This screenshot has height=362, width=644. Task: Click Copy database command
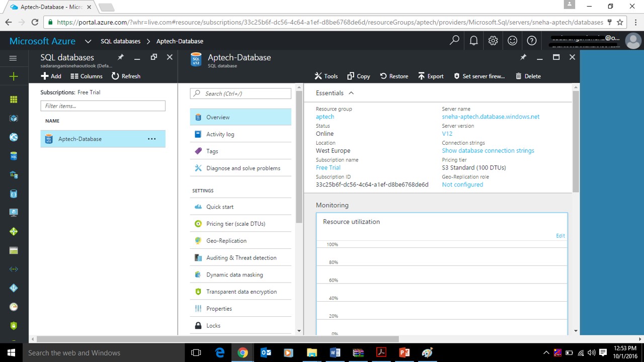point(358,76)
